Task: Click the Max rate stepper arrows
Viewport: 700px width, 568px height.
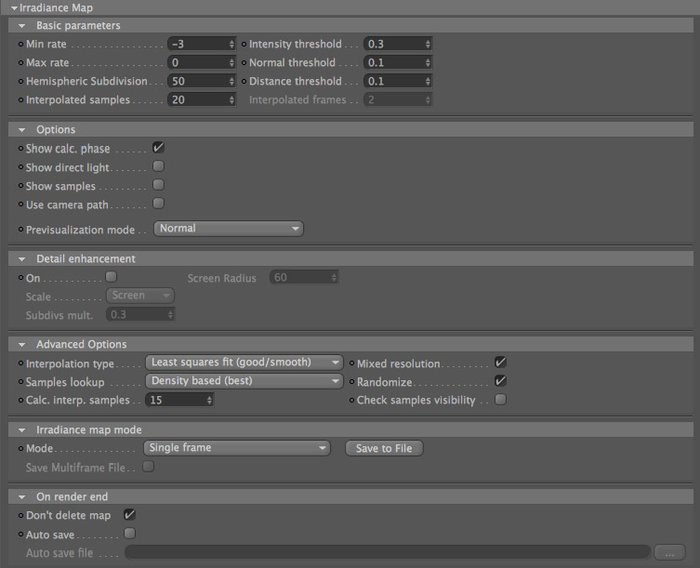Action: point(232,63)
